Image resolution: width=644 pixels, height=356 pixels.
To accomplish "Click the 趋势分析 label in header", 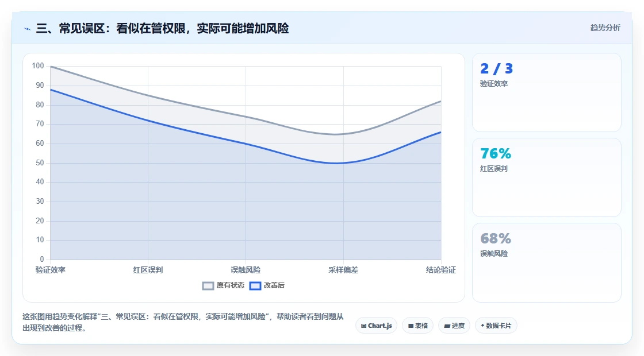I will (x=605, y=28).
